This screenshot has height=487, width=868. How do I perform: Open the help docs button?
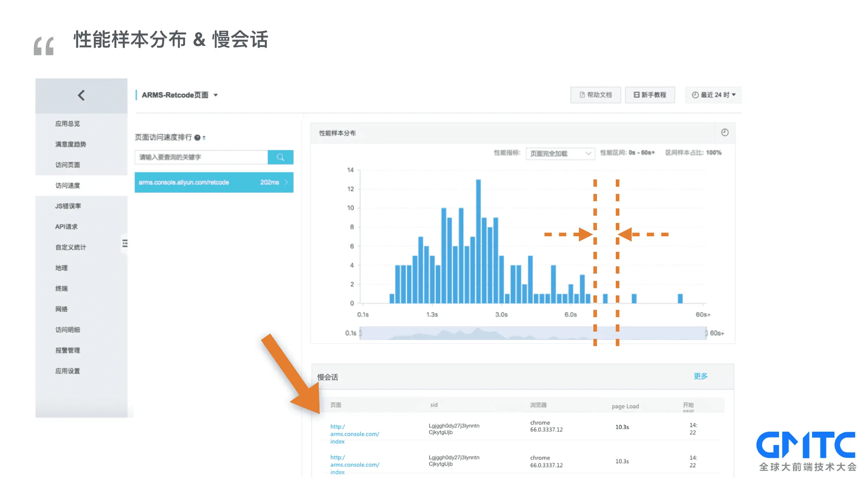click(x=595, y=95)
